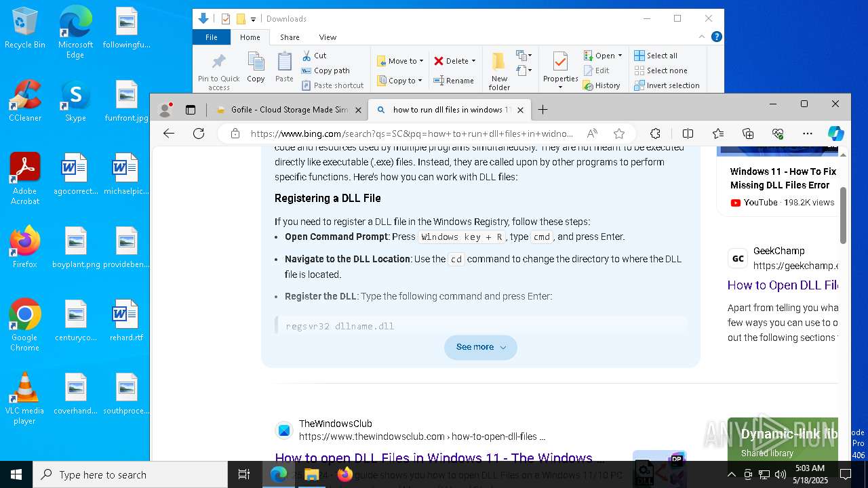Launch Microsoft Edge desktop shortcut
Viewport: 868px width, 488px height.
point(75,32)
